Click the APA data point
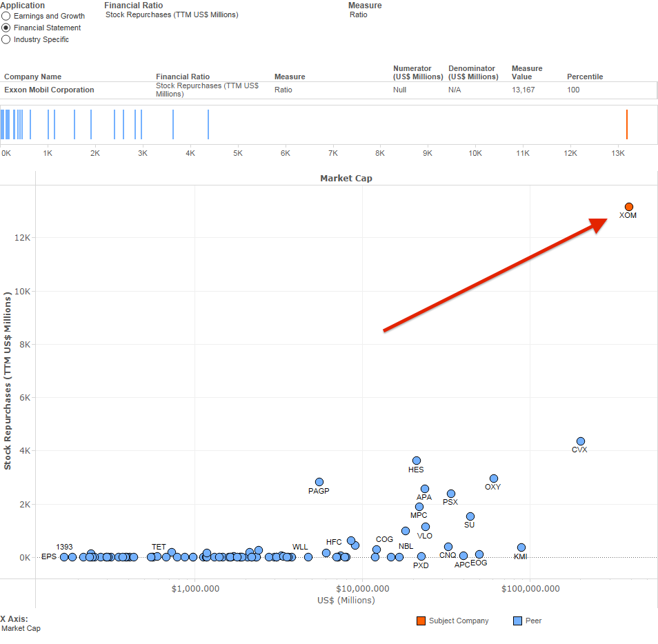The width and height of the screenshot is (658, 644). [425, 489]
